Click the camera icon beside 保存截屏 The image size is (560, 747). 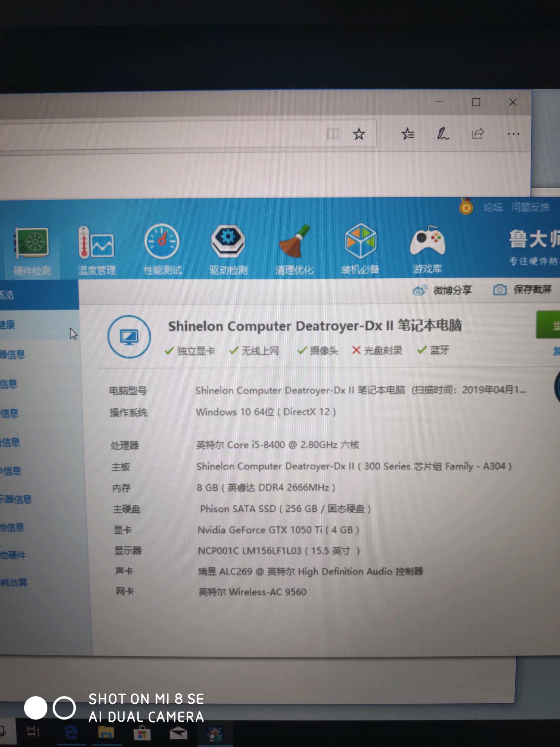(500, 289)
